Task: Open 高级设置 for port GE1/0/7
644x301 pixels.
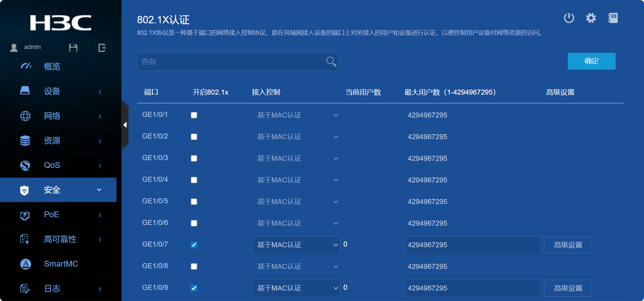Action: tap(568, 245)
